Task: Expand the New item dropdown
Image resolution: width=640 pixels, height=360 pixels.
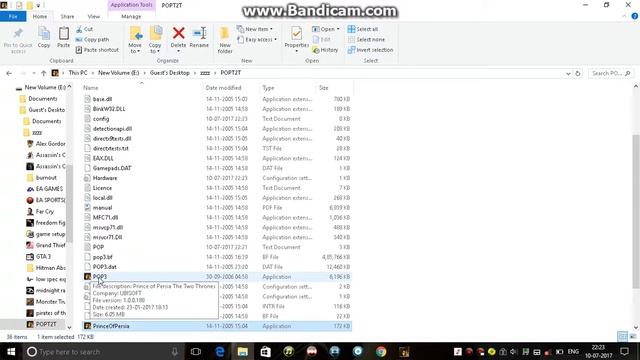Action: coord(255,29)
